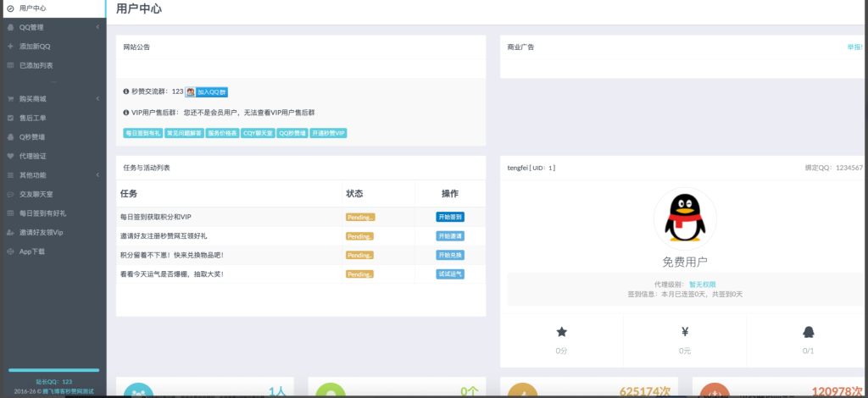868x398 pixels.
Task: Click the 暂无权限 agent level link
Action: click(x=702, y=284)
